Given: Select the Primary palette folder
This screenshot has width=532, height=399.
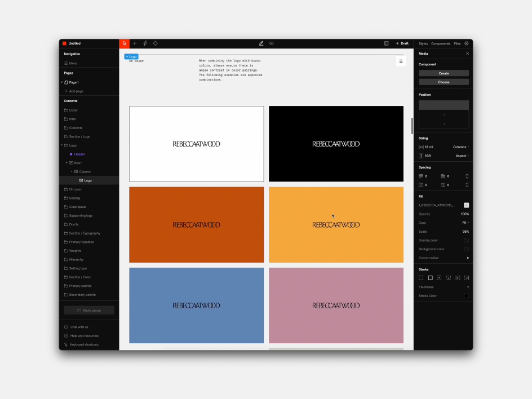Looking at the screenshot, I should (x=80, y=286).
